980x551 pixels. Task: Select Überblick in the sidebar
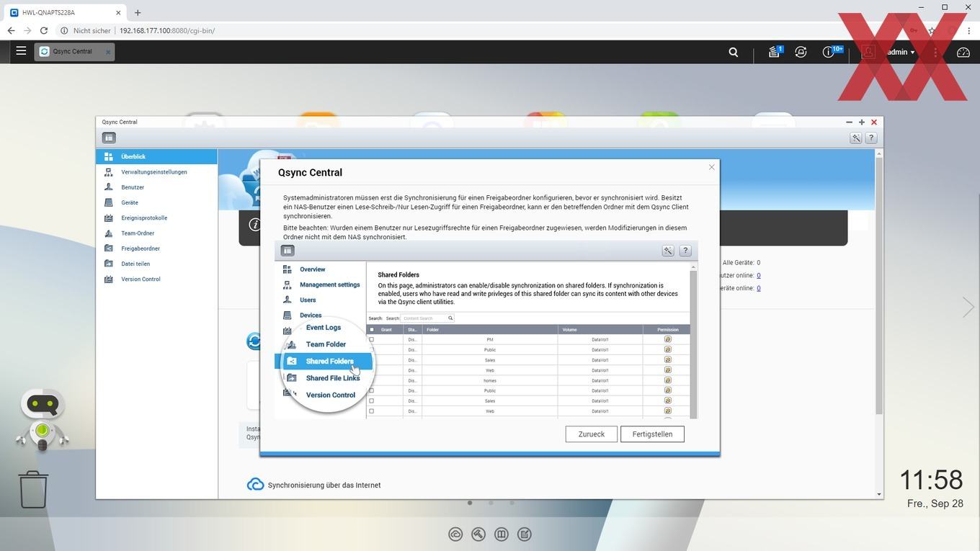pyautogui.click(x=157, y=156)
